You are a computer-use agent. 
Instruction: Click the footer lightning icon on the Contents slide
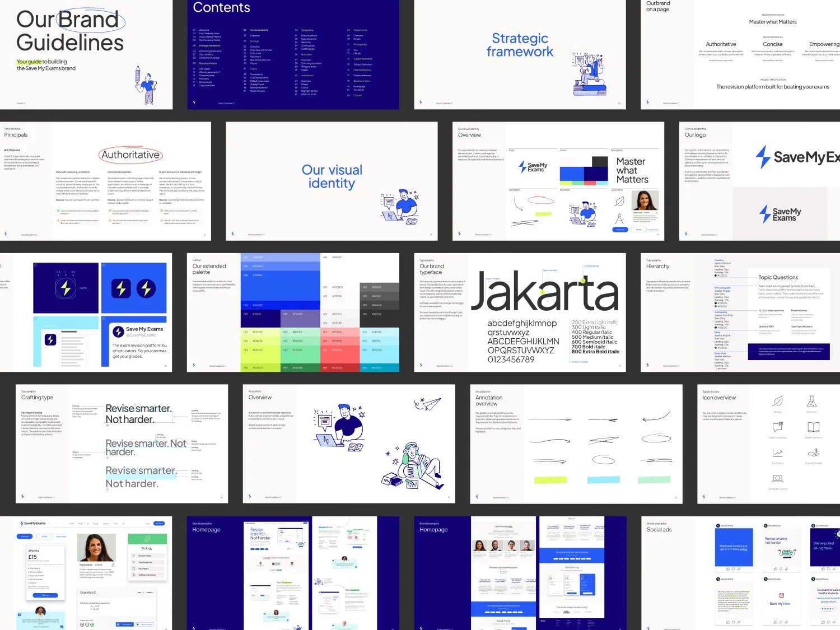[194, 102]
